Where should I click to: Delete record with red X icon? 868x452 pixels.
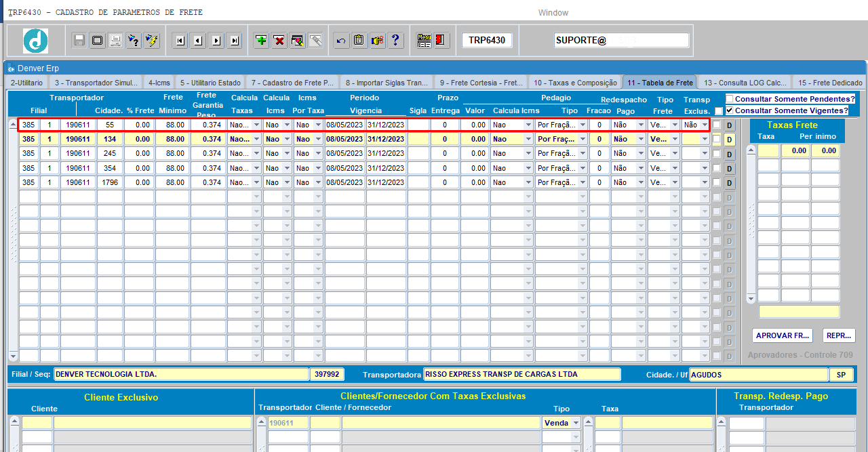pos(279,41)
